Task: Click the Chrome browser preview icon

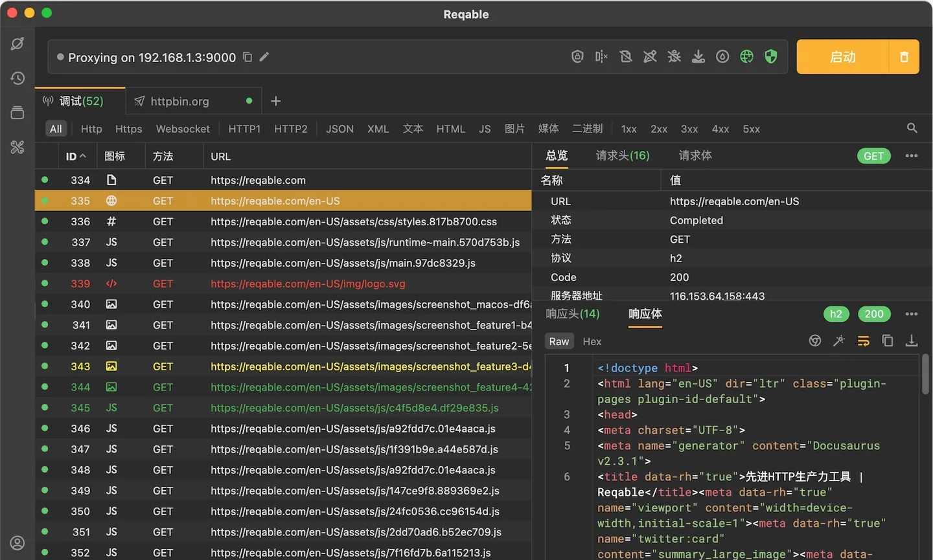Action: [815, 341]
